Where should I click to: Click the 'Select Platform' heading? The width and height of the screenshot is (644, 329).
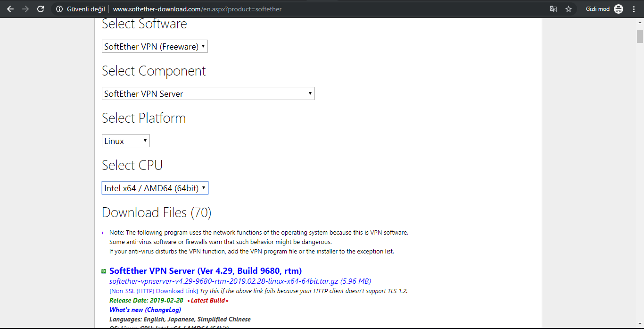coord(144,118)
